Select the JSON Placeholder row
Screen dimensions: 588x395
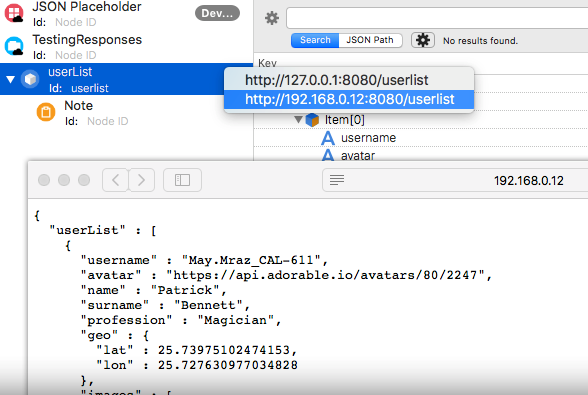point(126,14)
